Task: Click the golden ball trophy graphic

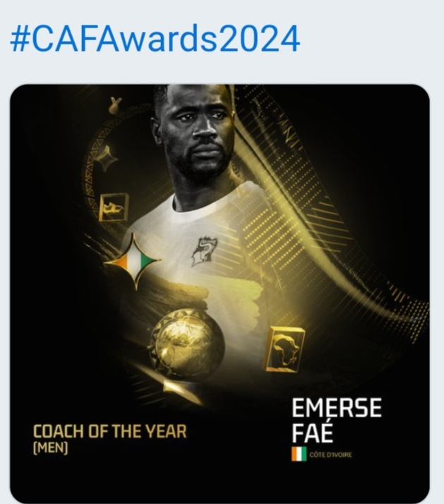Action: pos(186,344)
